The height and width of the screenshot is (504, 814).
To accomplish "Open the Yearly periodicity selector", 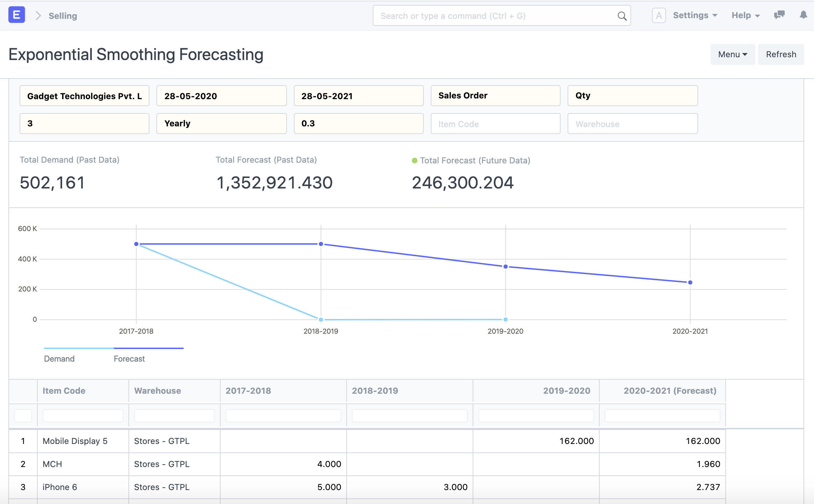I will pyautogui.click(x=221, y=123).
